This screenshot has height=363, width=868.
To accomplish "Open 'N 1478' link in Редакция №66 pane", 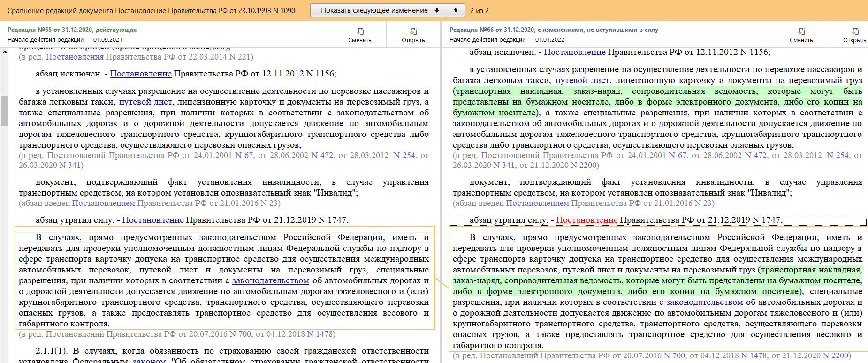I will (754, 355).
